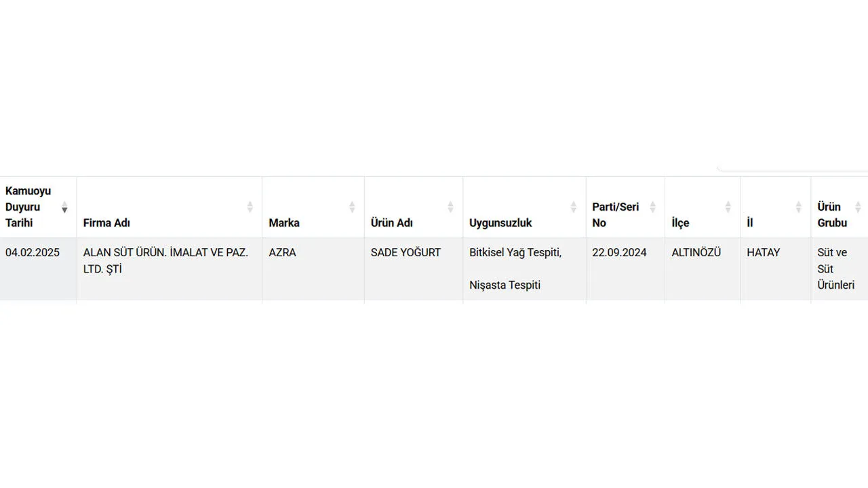The height and width of the screenshot is (488, 868).
Task: Click the ALTINÖZÜ district cell
Action: (x=696, y=253)
